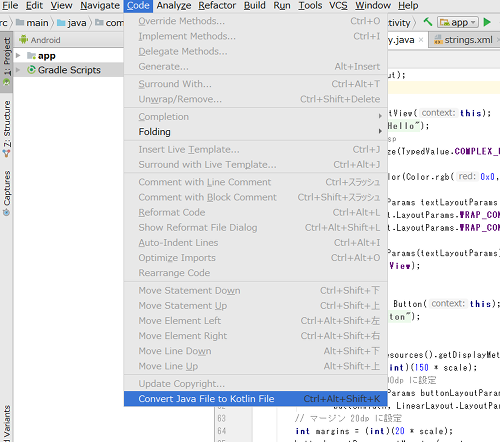This screenshot has width=500, height=442.
Task: Expand the Gradle Scripts tree arrow
Action: [18, 70]
